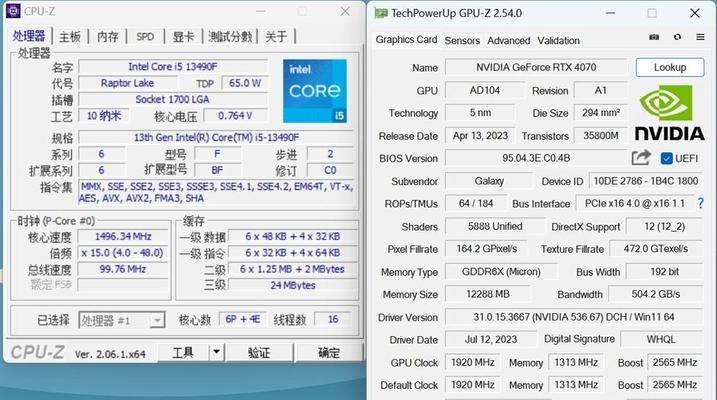The image size is (717, 400).
Task: Click the GPU name field NVIDIA GeForce RTX 4070
Action: click(x=536, y=67)
